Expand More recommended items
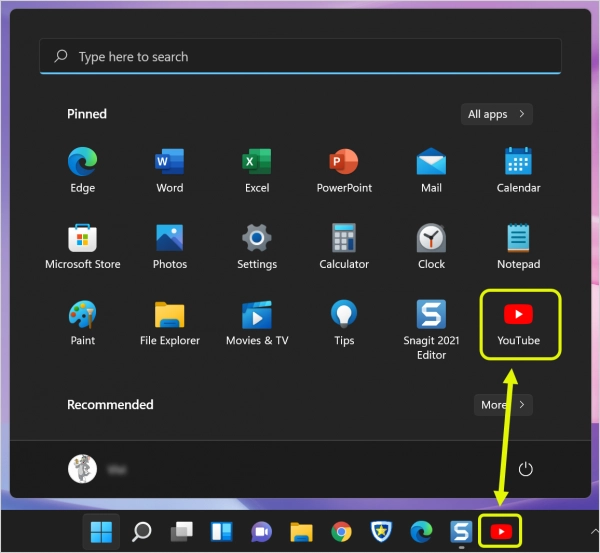This screenshot has height=553, width=600. tap(503, 405)
